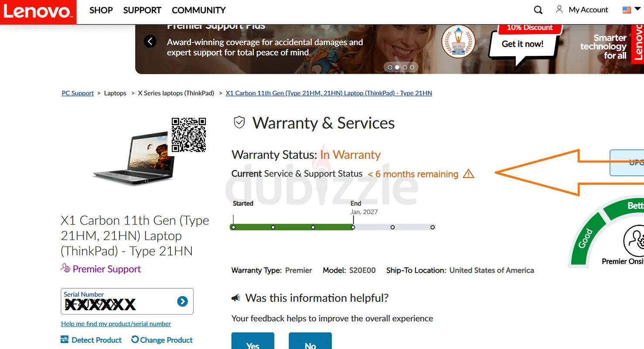Click the warranty warning triangle icon
Viewport: 644px width, 349px height.
(x=468, y=174)
